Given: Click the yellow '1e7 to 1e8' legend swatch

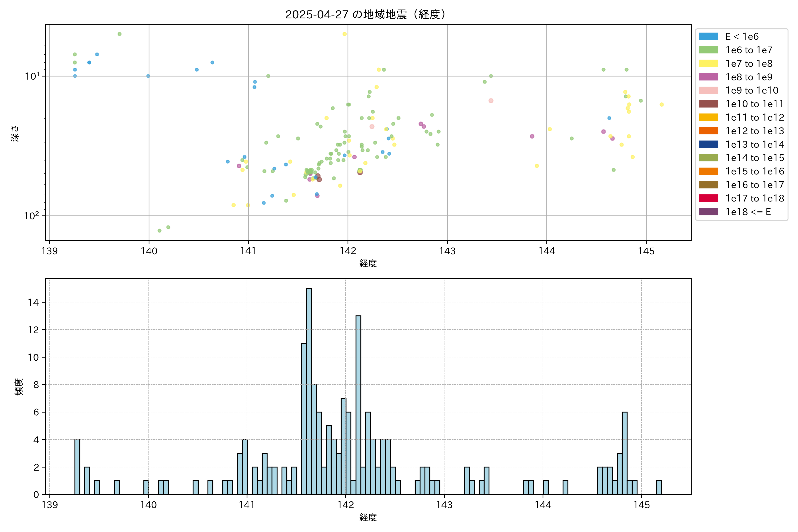Looking at the screenshot, I should (708, 63).
